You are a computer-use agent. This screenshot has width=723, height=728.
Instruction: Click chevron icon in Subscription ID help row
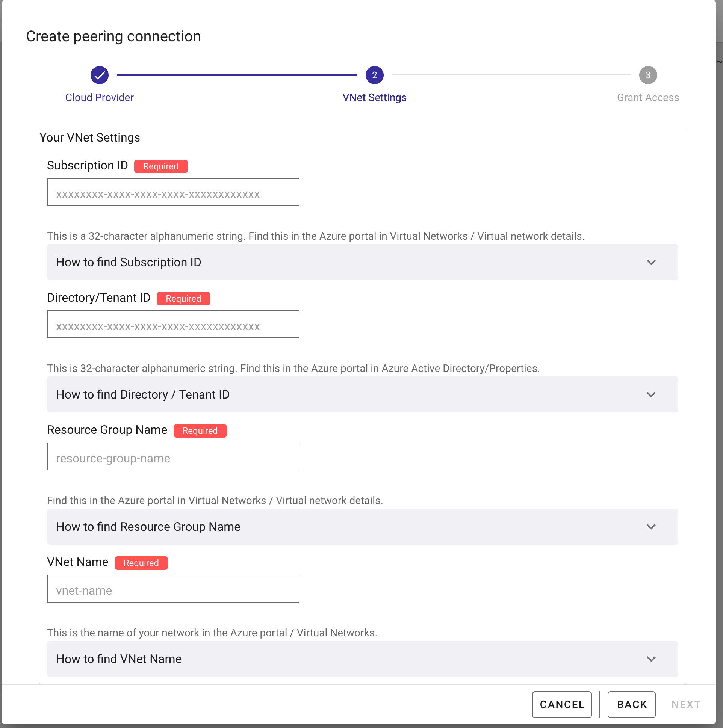click(651, 262)
